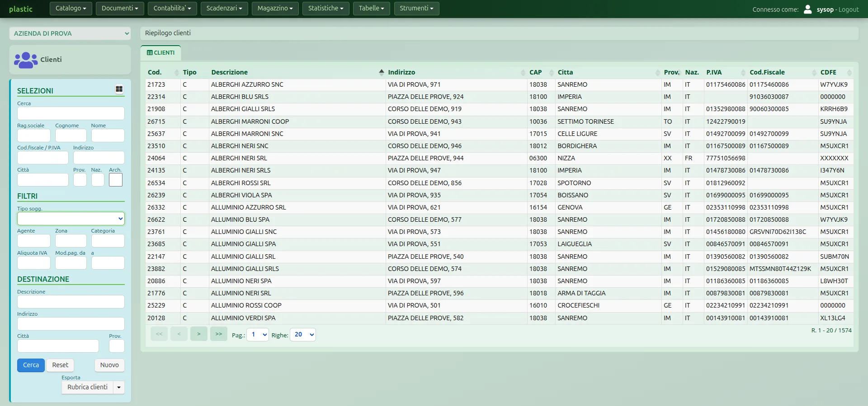
Task: Open the Magazzino menu
Action: point(275,9)
